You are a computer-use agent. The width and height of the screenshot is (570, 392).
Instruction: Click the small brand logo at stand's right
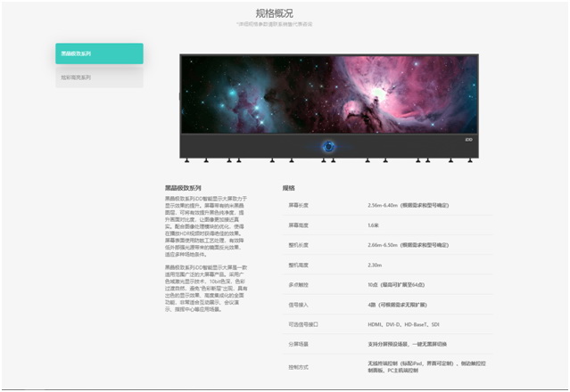pos(467,139)
